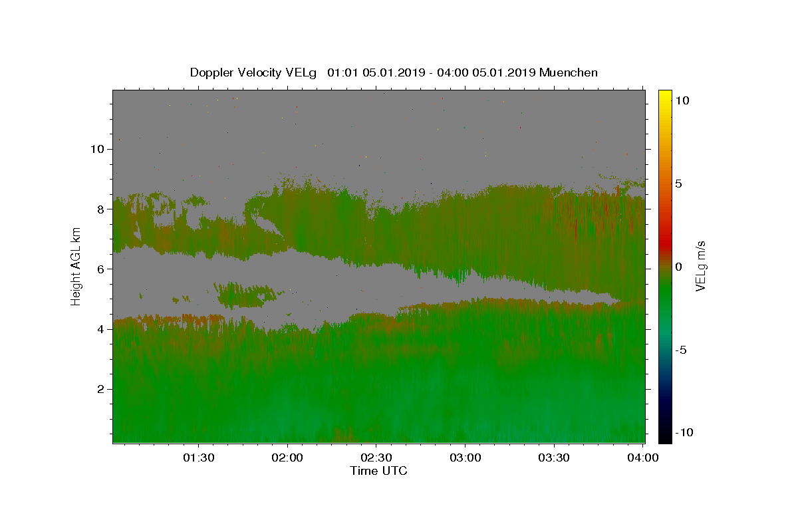This screenshot has height=532, width=798.
Task: Click the colorbar value '5' above zero
Action: 678,184
